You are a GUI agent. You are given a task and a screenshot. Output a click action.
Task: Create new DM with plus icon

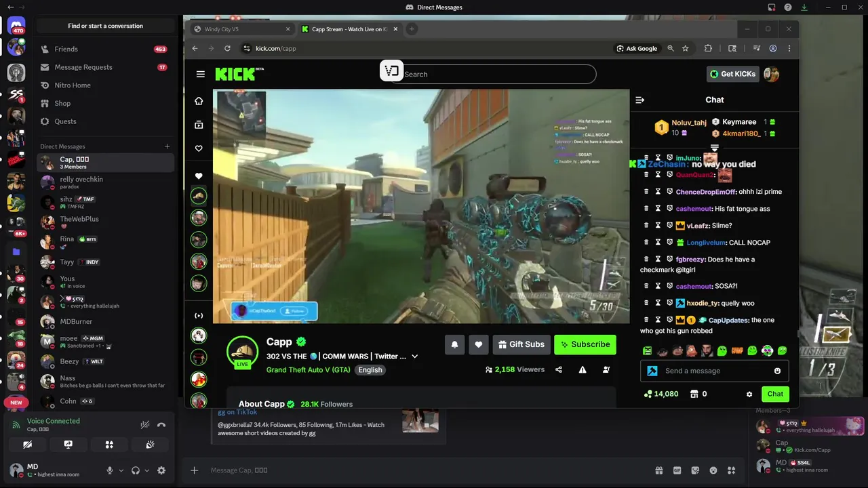(167, 146)
